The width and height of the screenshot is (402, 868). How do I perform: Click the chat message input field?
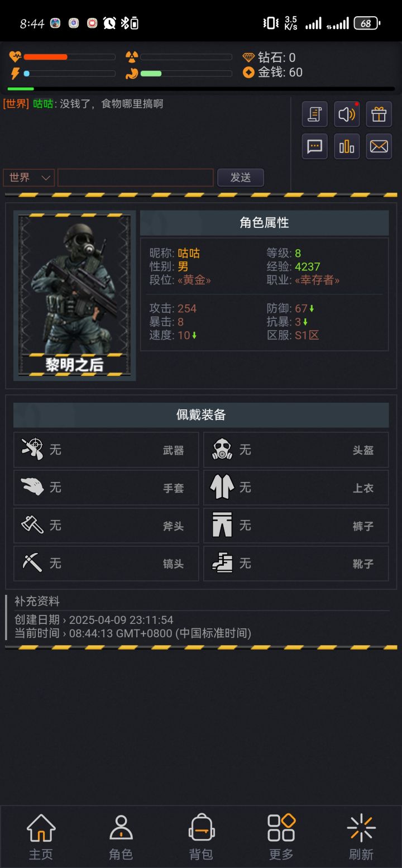pyautogui.click(x=136, y=178)
